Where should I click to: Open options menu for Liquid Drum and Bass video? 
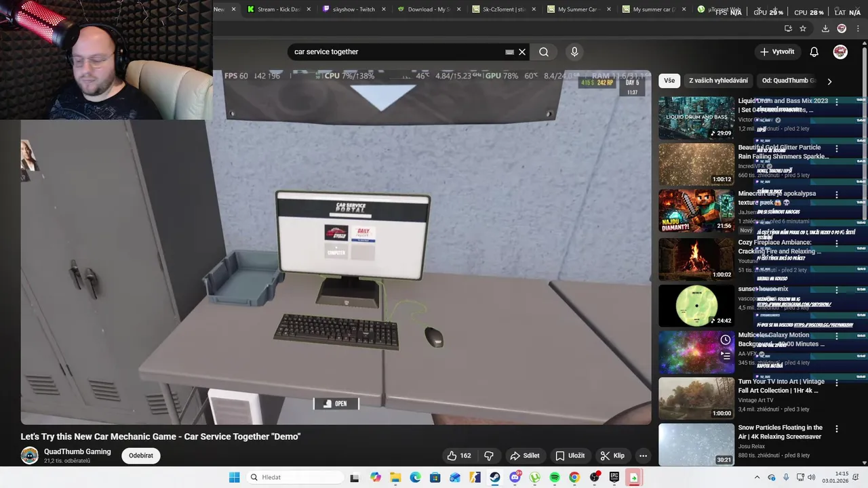point(837,102)
